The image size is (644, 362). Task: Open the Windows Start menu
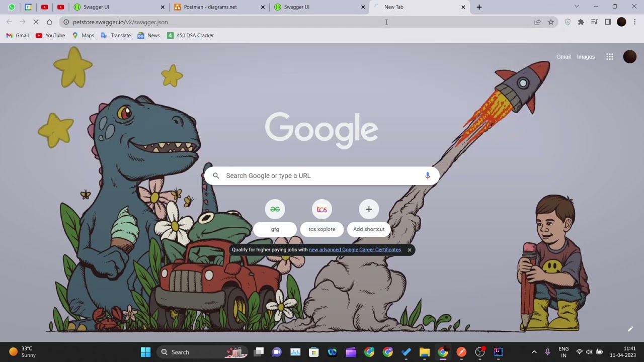pyautogui.click(x=145, y=352)
